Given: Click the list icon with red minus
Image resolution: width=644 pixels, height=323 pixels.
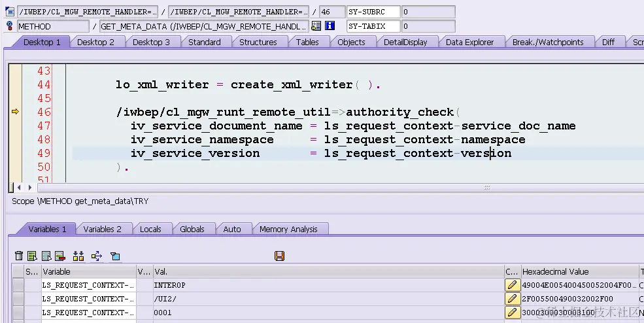Looking at the screenshot, I should (x=60, y=256).
